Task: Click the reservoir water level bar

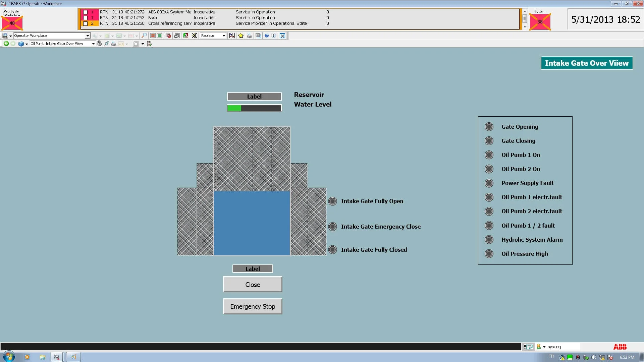Action: click(x=254, y=108)
